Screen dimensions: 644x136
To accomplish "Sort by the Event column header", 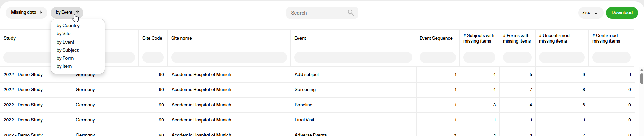I will [x=300, y=38].
